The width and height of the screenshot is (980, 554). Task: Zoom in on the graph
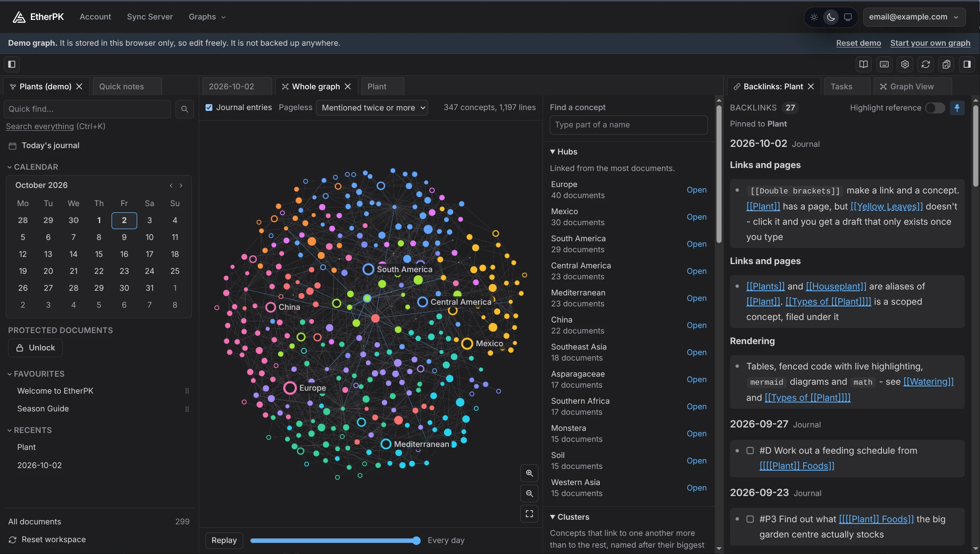(529, 473)
